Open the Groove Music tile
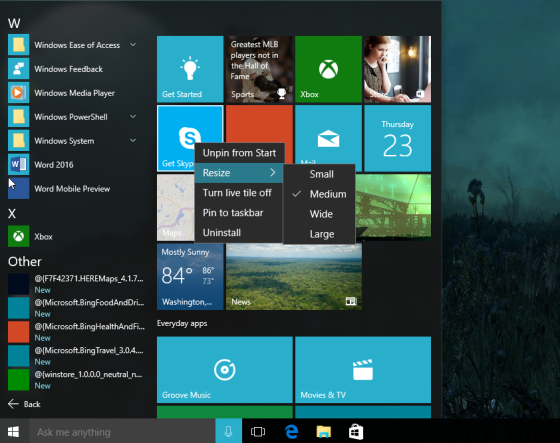560x443 pixels. 225,370
